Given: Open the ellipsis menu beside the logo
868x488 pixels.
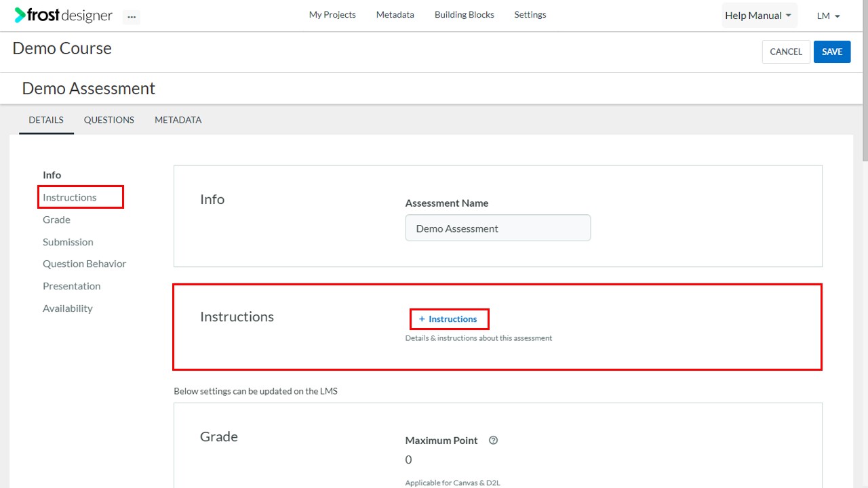Looking at the screenshot, I should point(132,16).
